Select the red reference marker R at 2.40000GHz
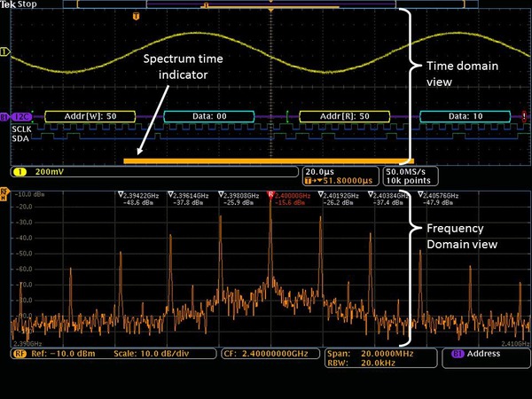The height and width of the screenshot is (399, 532). pyautogui.click(x=270, y=192)
